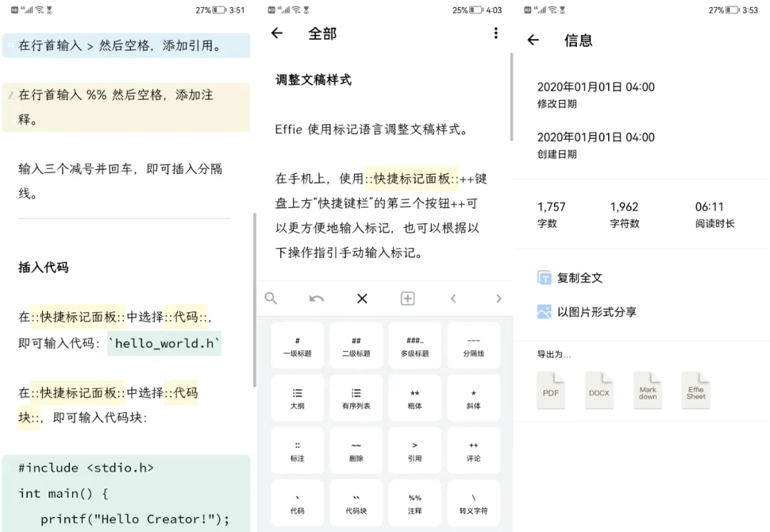The image size is (770, 532).
Task: Insert 有序列表 ordered list markup
Action: pos(356,398)
